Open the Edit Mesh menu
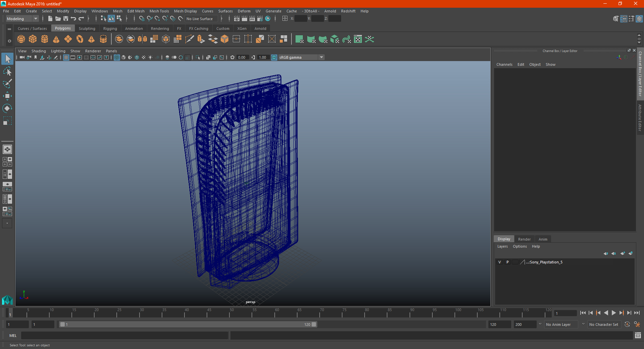Viewport: 644px width, 349px height. (x=136, y=11)
